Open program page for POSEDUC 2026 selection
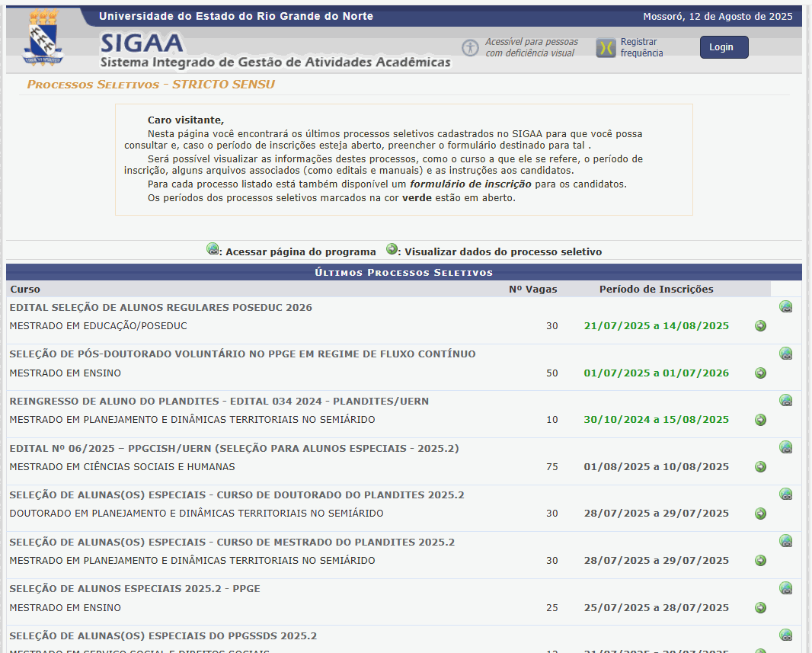This screenshot has width=812, height=653. pos(785,307)
